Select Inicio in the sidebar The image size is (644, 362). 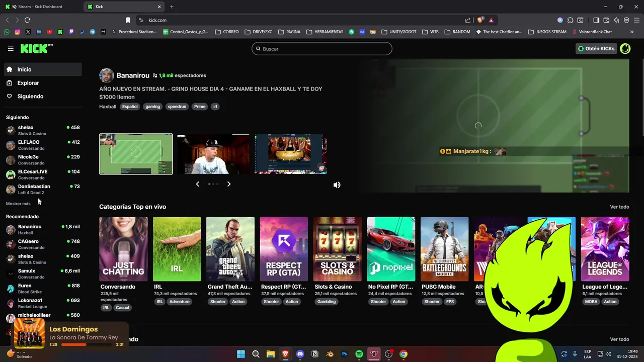[43, 69]
